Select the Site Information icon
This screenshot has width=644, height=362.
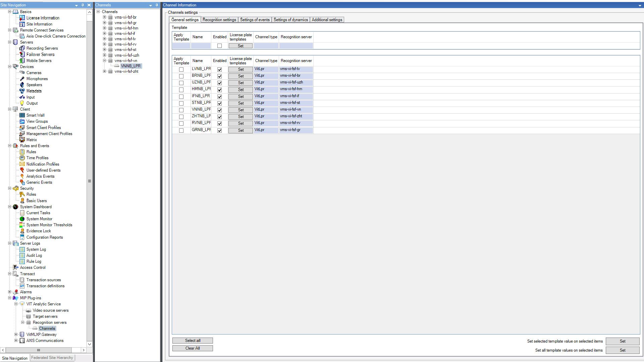22,24
